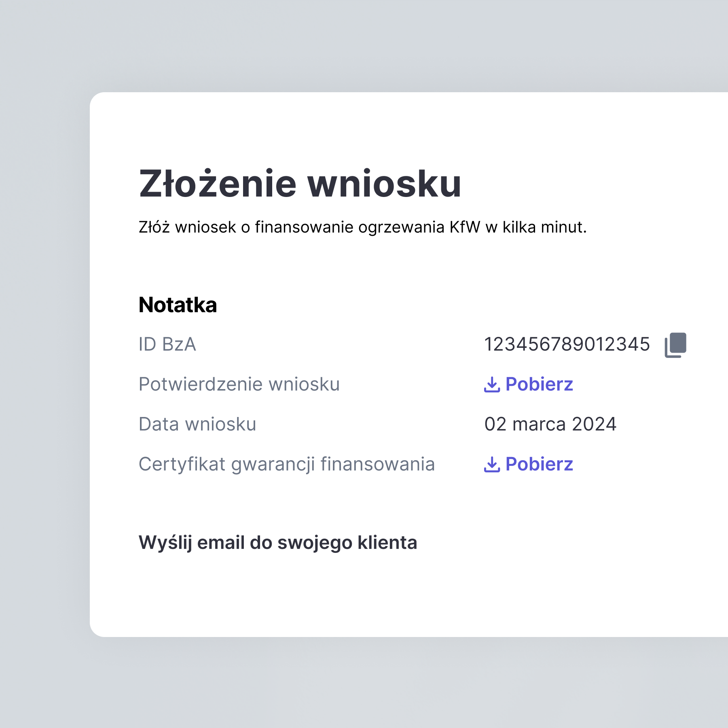Click the date value 02 marca 2024
The width and height of the screenshot is (728, 728).
550,424
